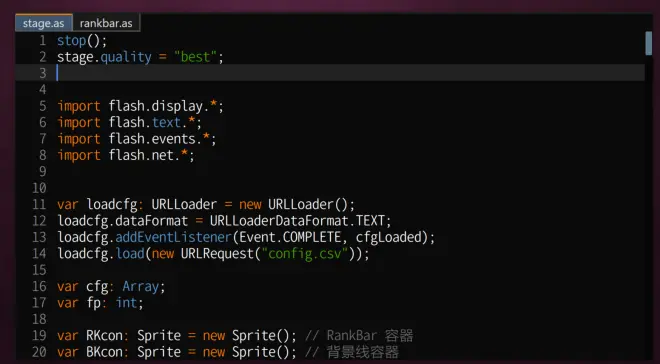Click empty highlighted line 3

click(330, 73)
